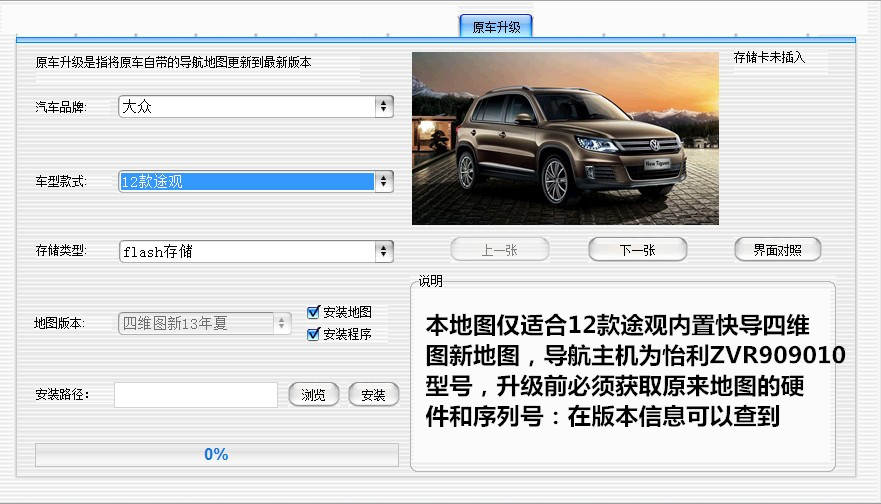Click the 原车升级是指将原车自带的导航地图 description line

[173, 62]
